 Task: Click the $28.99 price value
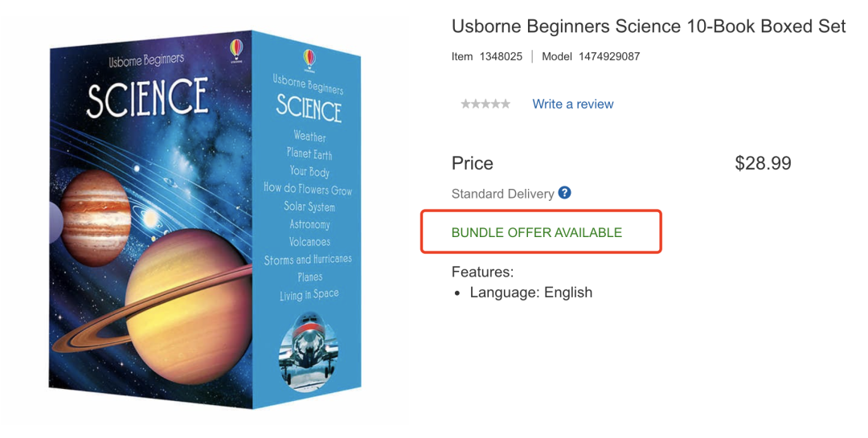[763, 163]
